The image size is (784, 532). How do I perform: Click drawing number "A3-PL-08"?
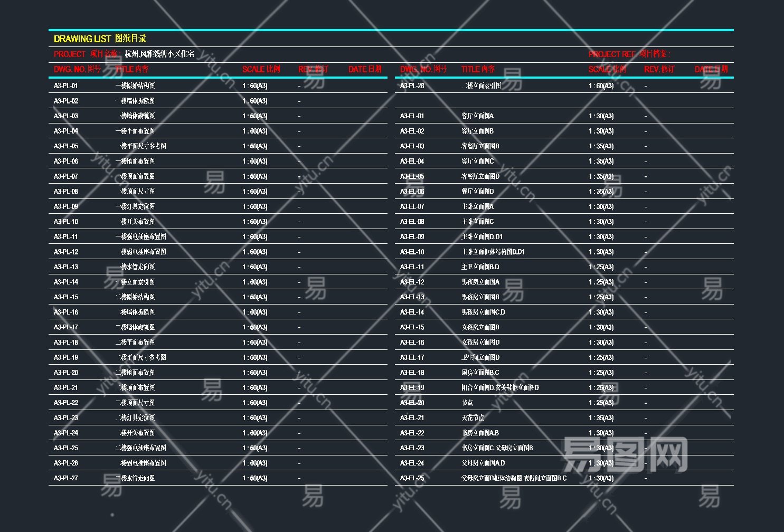click(x=66, y=192)
